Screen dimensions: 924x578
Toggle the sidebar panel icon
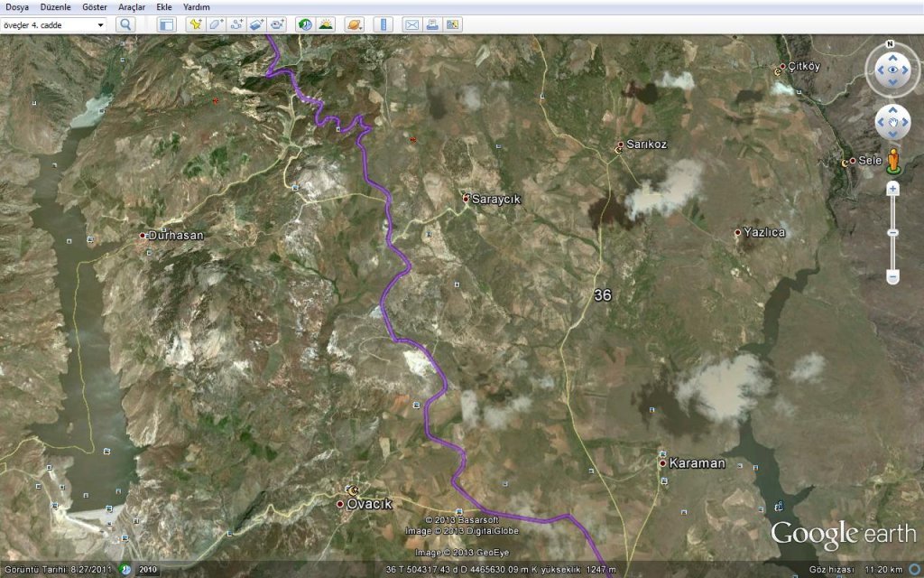click(x=167, y=24)
